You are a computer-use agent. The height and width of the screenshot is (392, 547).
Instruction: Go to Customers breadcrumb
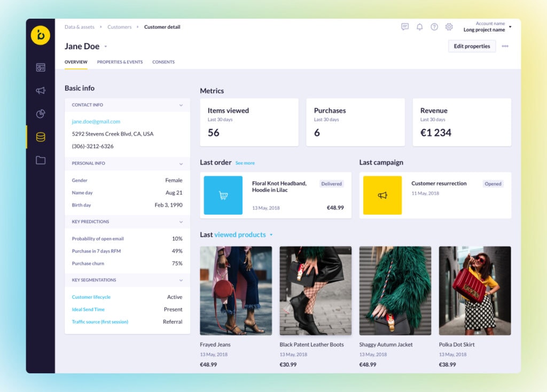pos(119,27)
